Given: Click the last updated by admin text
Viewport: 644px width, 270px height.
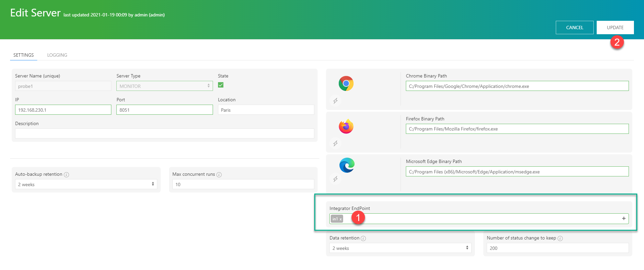Looking at the screenshot, I should 114,15.
